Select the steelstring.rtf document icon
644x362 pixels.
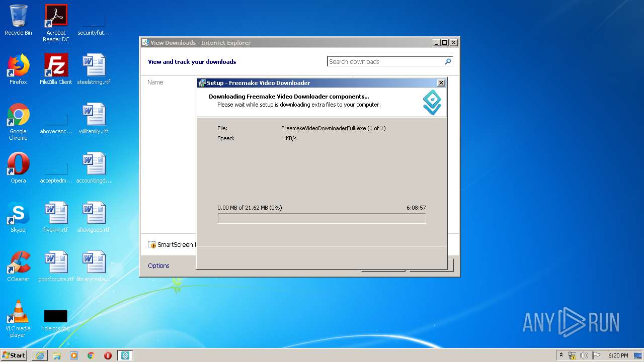[94, 69]
